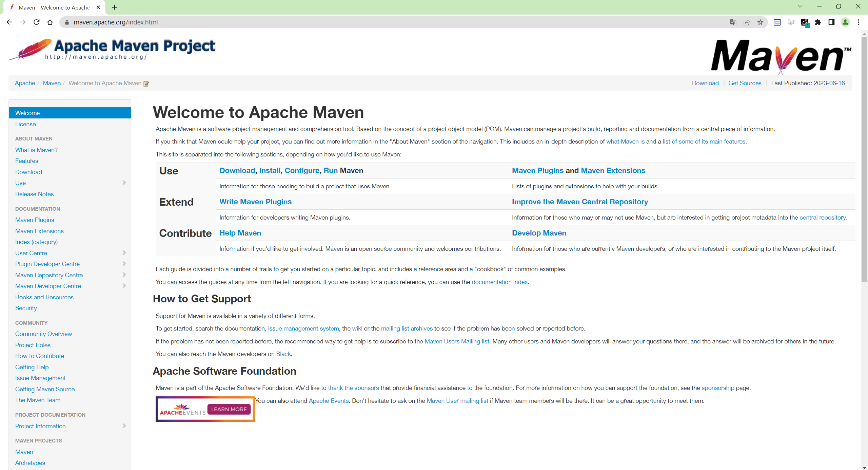Open the Chrome three-dot menu
Viewport: 868px width, 470px height.
tap(859, 22)
